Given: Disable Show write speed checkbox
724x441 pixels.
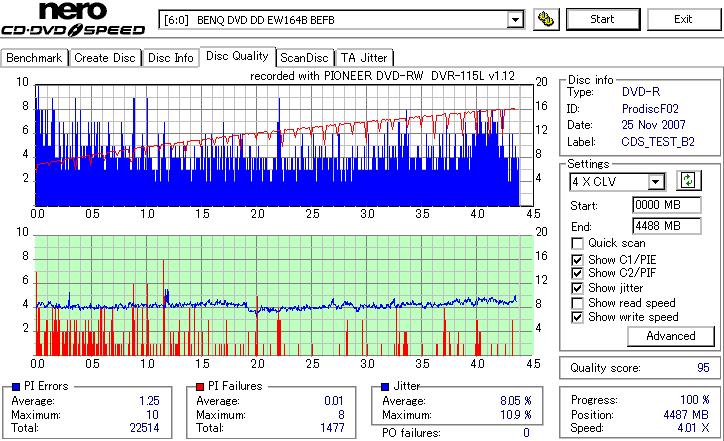Looking at the screenshot, I should coord(577,317).
